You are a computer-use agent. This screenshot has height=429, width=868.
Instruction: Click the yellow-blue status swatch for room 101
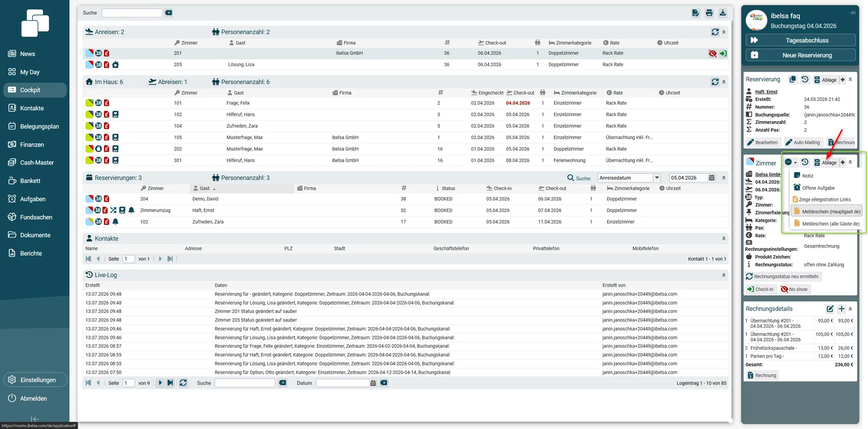90,103
